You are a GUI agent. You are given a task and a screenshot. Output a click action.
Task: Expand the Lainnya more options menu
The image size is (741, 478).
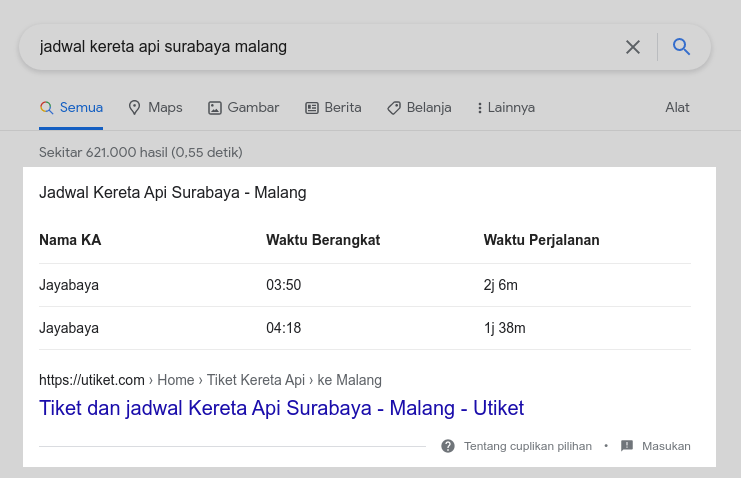pyautogui.click(x=506, y=108)
